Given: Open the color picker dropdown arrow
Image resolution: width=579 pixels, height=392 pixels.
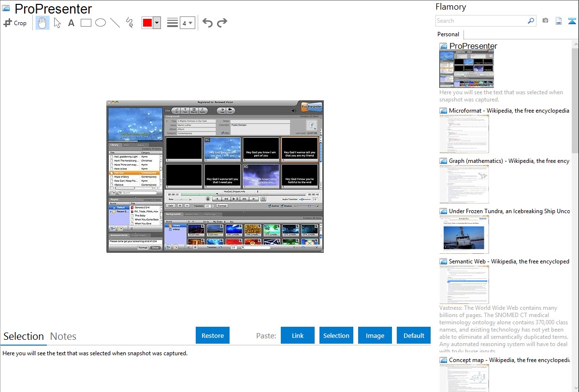Looking at the screenshot, I should [x=157, y=23].
